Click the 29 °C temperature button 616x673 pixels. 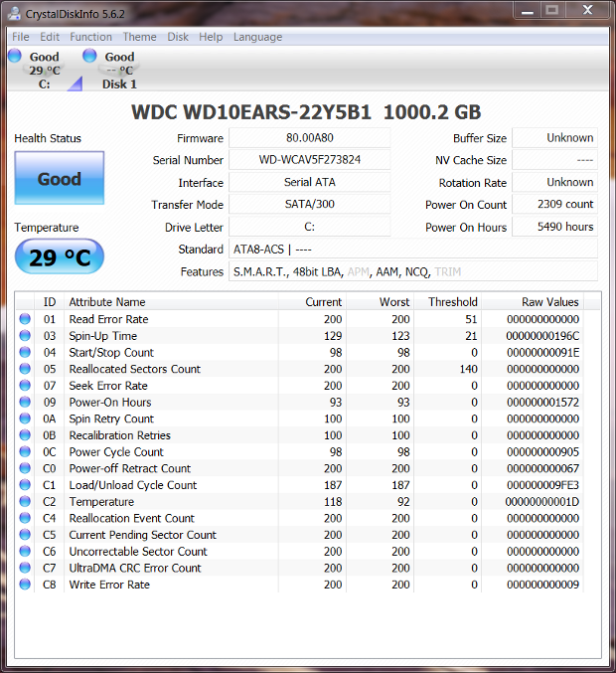tap(59, 258)
